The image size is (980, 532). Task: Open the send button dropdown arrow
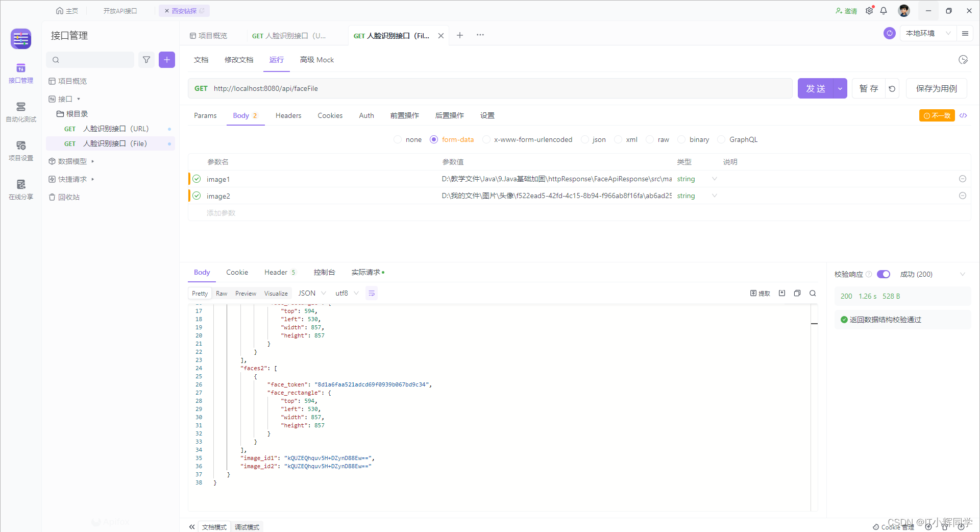click(840, 88)
